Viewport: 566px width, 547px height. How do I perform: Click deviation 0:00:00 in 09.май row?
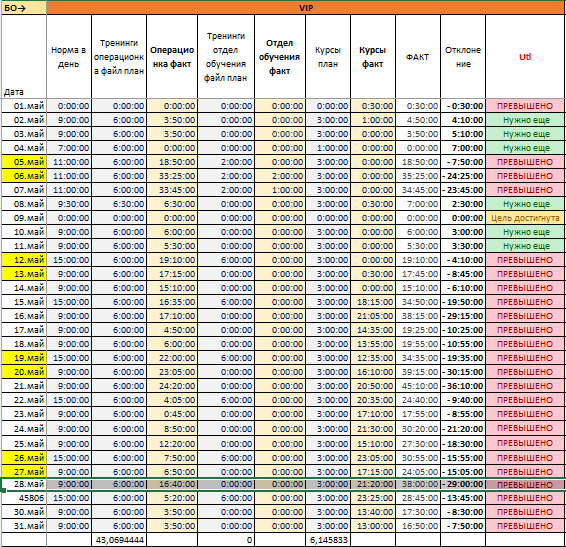click(x=463, y=218)
